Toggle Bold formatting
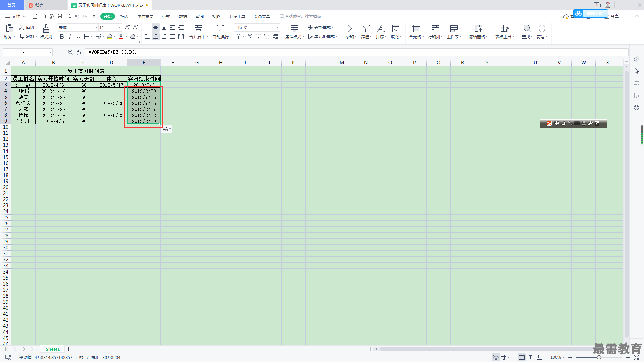 [x=62, y=36]
